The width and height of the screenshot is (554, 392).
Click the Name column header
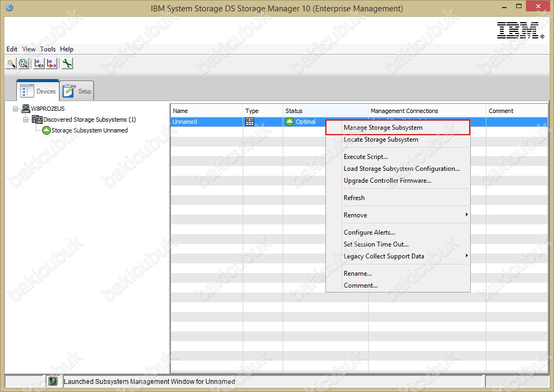tap(206, 111)
